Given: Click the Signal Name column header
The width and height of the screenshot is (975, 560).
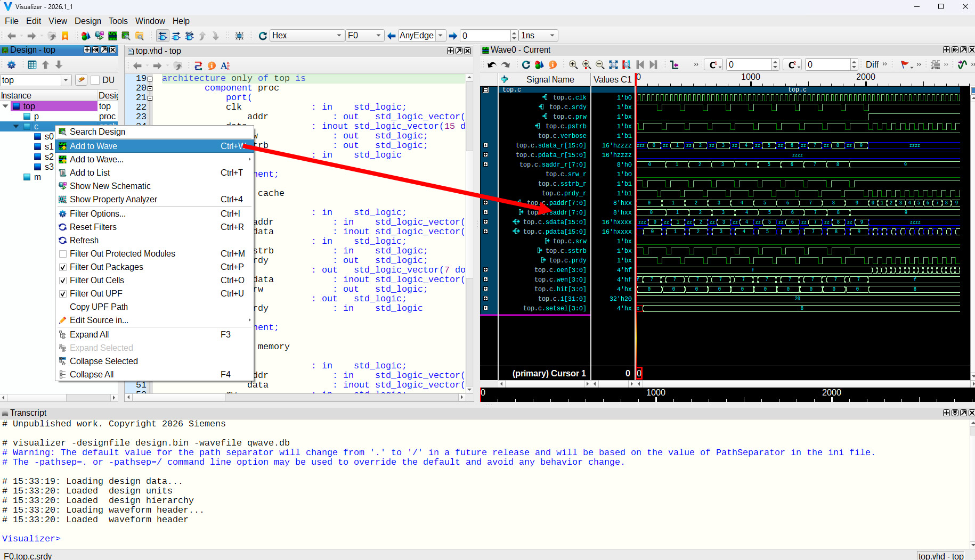Looking at the screenshot, I should click(550, 79).
